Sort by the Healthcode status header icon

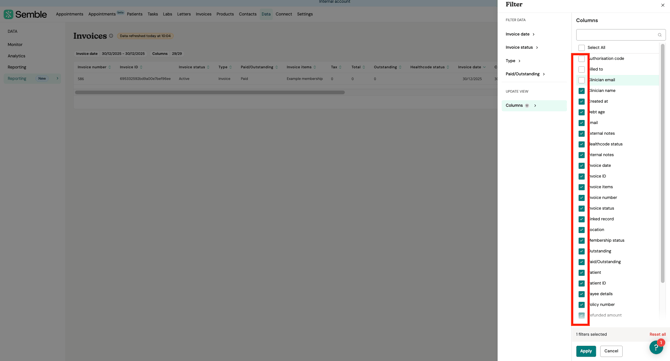point(448,67)
